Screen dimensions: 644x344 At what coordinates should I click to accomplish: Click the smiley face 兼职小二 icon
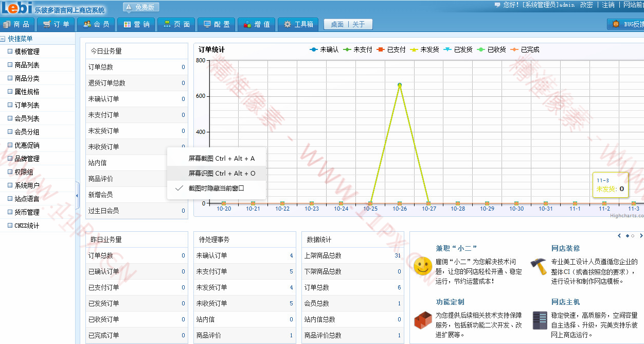pos(423,266)
